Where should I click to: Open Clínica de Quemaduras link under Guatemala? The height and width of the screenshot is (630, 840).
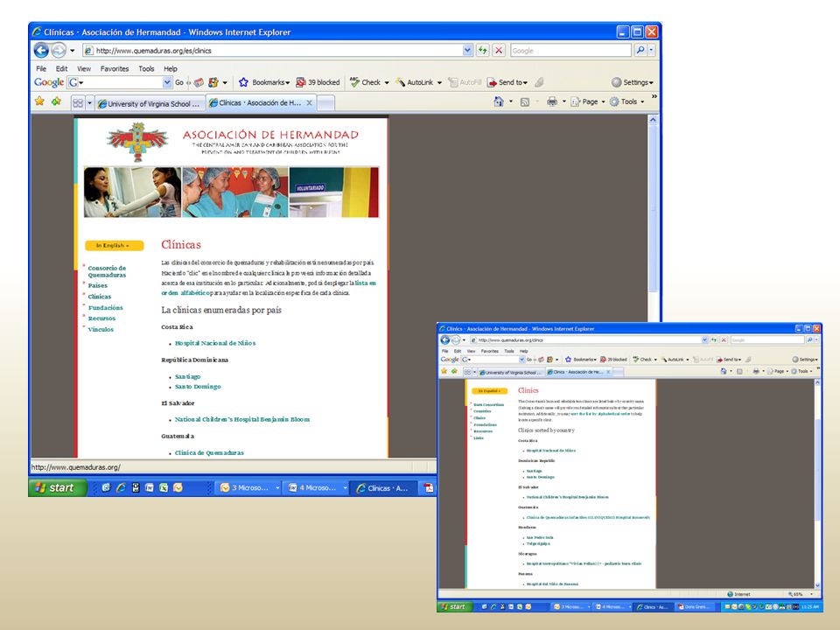point(209,452)
